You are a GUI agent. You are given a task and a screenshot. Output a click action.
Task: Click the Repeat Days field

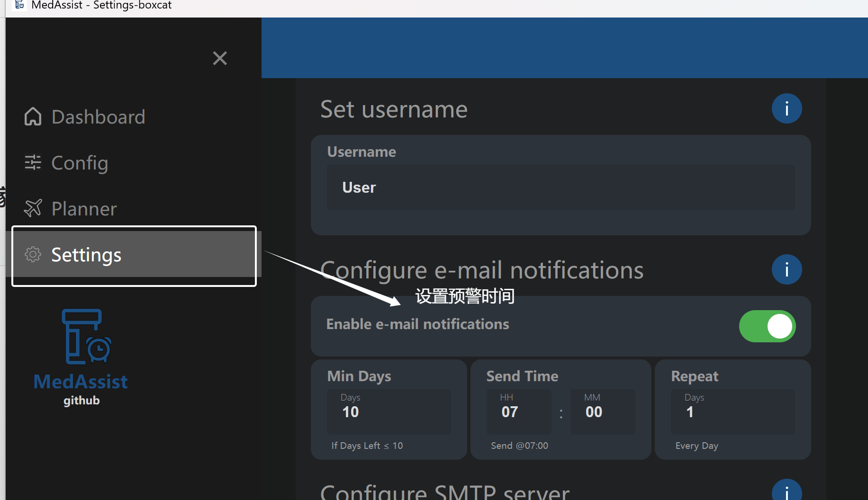tap(733, 411)
